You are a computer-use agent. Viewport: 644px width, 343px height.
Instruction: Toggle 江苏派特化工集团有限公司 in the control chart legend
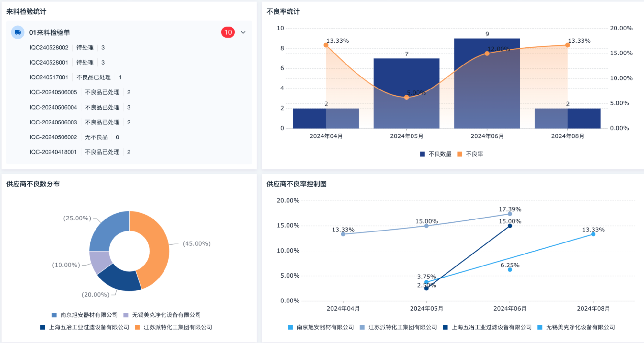coord(399,327)
